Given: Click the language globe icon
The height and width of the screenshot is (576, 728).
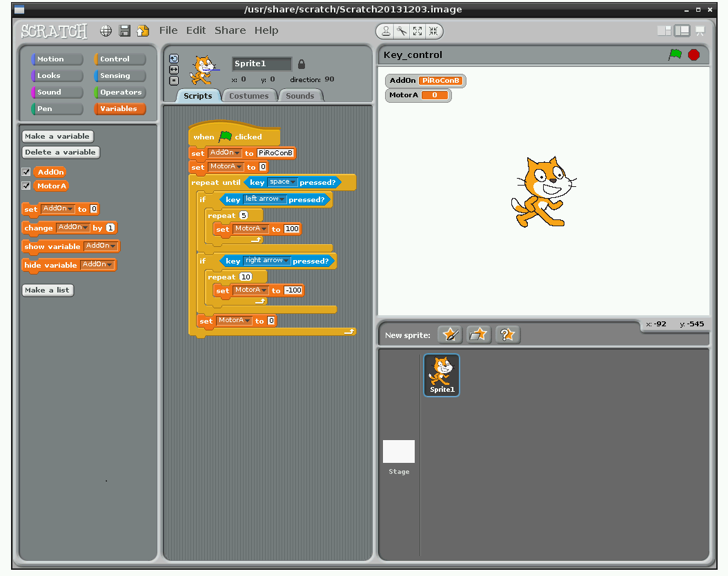Looking at the screenshot, I should click(106, 30).
